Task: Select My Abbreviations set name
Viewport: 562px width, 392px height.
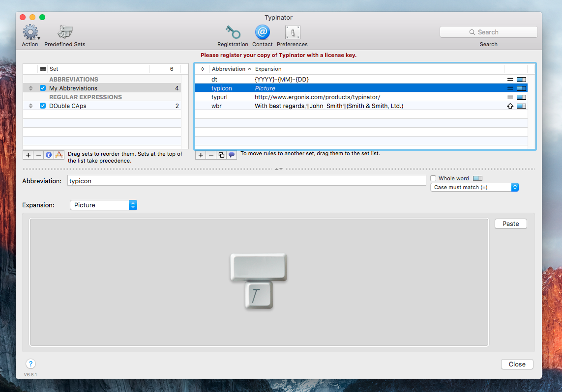Action: click(73, 88)
